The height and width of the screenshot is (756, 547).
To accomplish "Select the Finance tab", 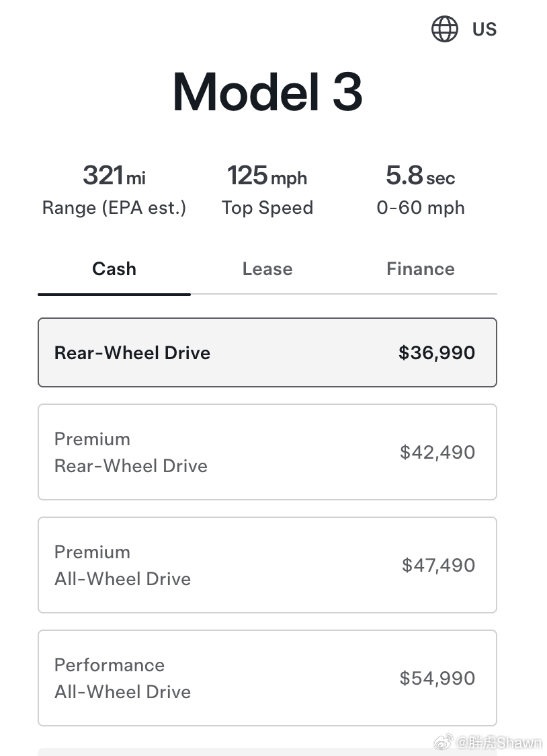I will click(421, 269).
